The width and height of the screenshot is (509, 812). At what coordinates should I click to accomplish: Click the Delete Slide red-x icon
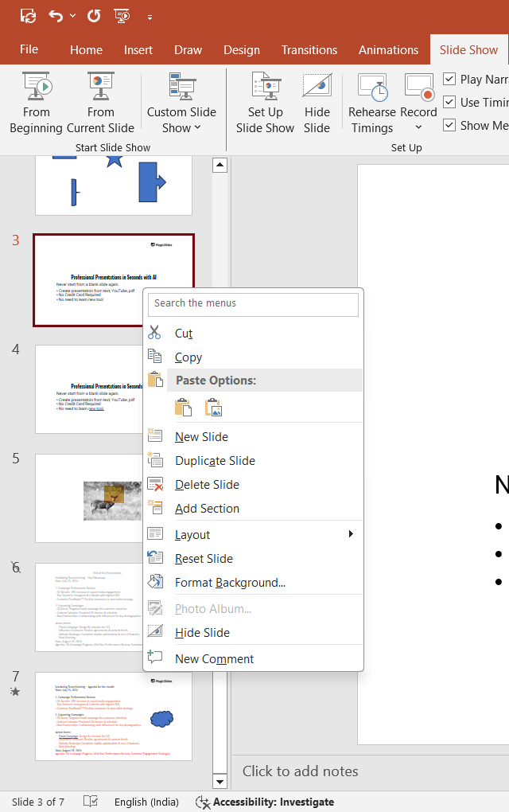(x=155, y=484)
